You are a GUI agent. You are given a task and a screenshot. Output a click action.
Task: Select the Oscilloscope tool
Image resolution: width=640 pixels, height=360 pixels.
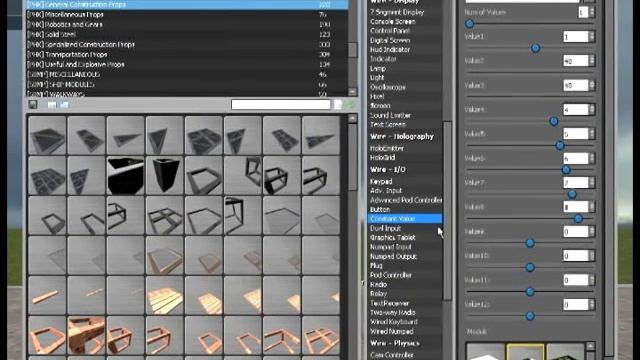click(387, 87)
